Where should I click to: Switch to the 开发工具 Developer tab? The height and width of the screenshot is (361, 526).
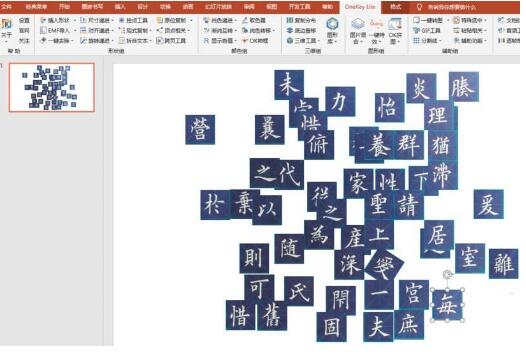[x=300, y=6]
